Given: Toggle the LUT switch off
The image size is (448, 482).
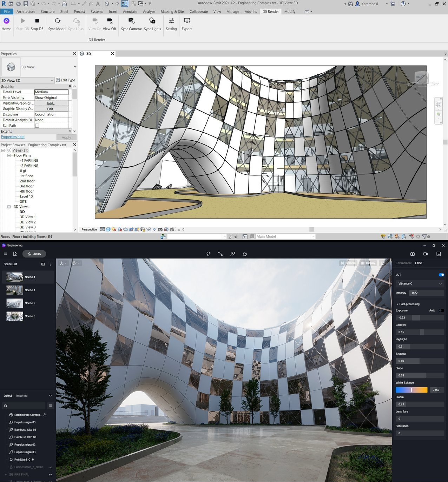Looking at the screenshot, I should [x=441, y=275].
